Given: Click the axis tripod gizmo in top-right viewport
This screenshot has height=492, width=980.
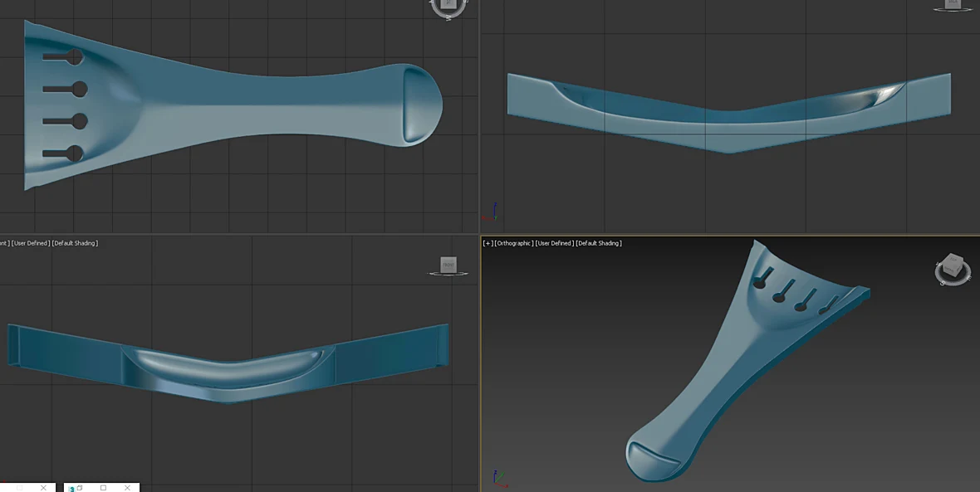Looking at the screenshot, I should tap(490, 212).
